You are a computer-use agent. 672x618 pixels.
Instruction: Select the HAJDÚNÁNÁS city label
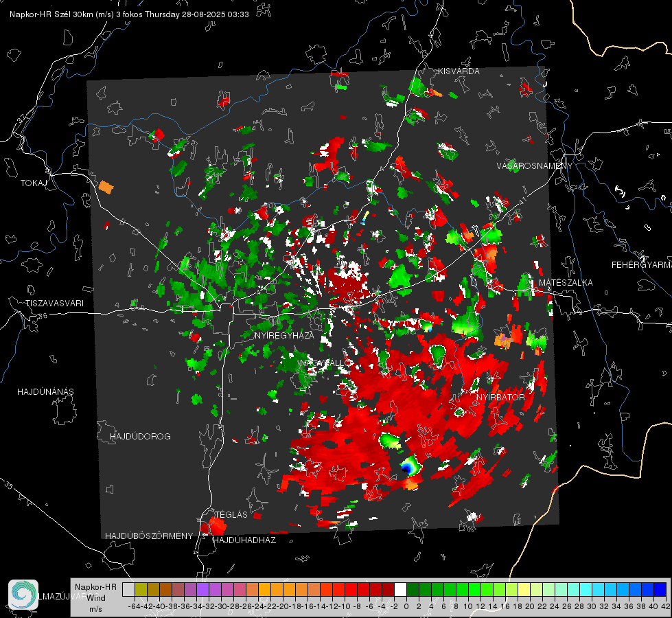pyautogui.click(x=45, y=392)
